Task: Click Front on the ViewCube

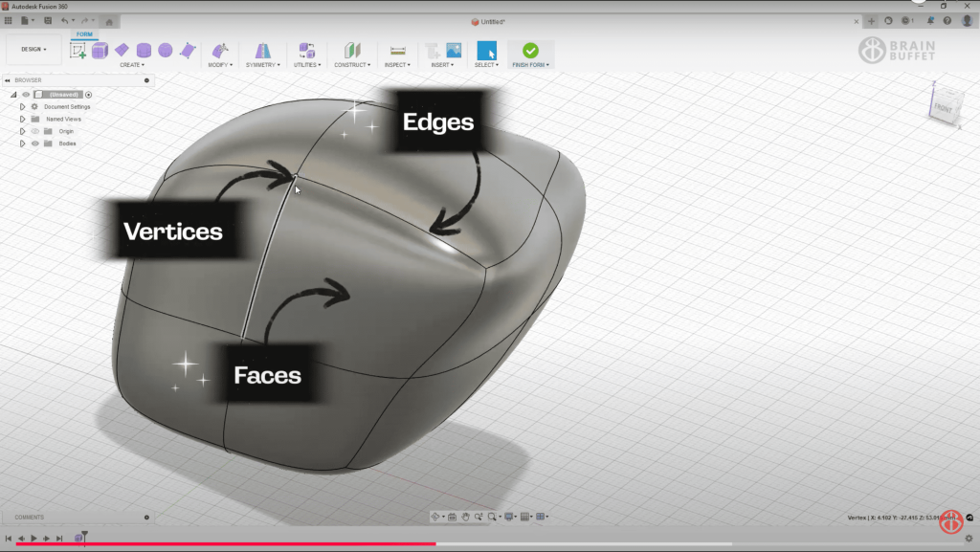Action: (x=944, y=107)
